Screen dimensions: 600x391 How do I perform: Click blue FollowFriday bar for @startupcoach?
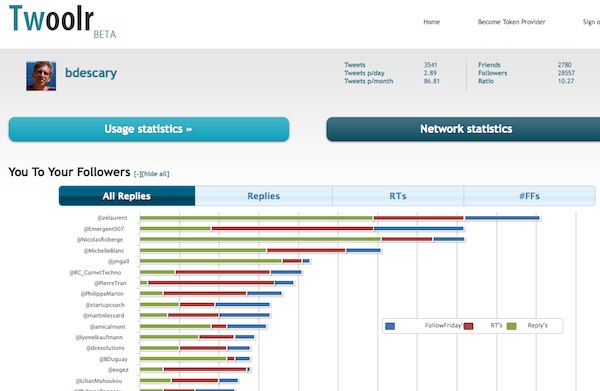(243, 305)
